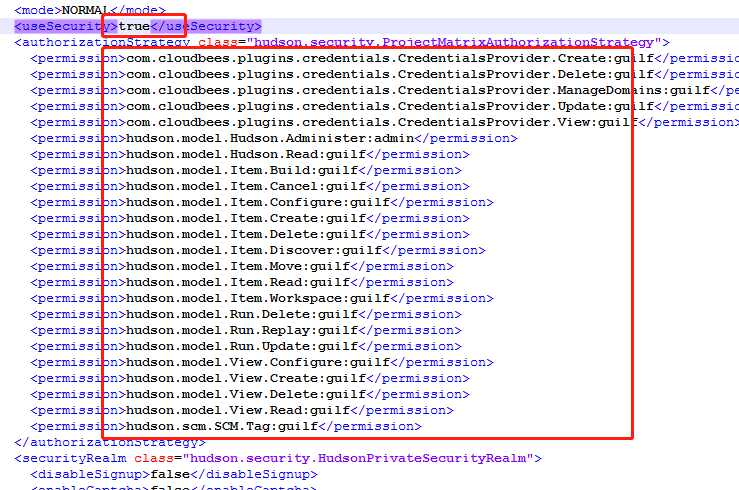
Task: Click the closing authorizationStrategy tag
Action: coord(110,443)
